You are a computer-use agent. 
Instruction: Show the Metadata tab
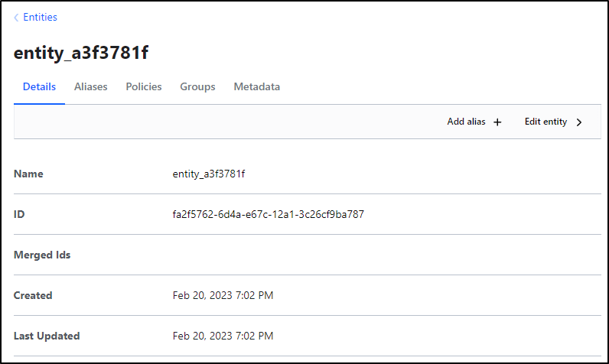257,86
